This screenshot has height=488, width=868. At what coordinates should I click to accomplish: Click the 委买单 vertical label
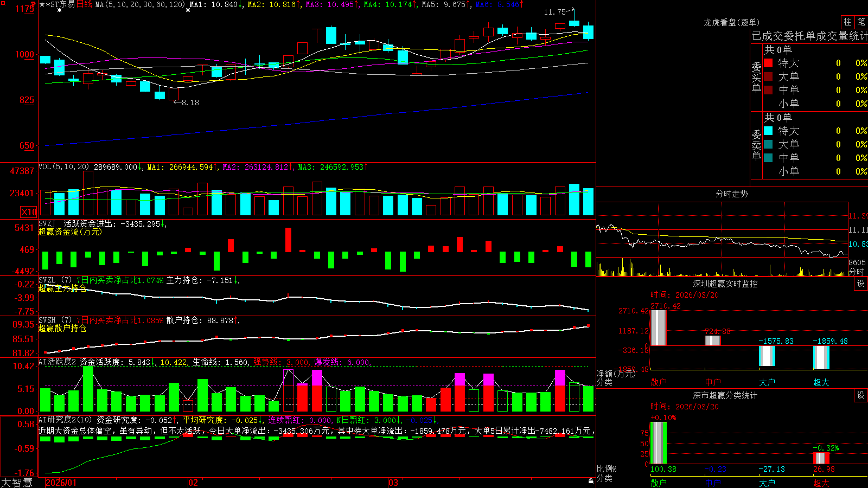click(756, 77)
